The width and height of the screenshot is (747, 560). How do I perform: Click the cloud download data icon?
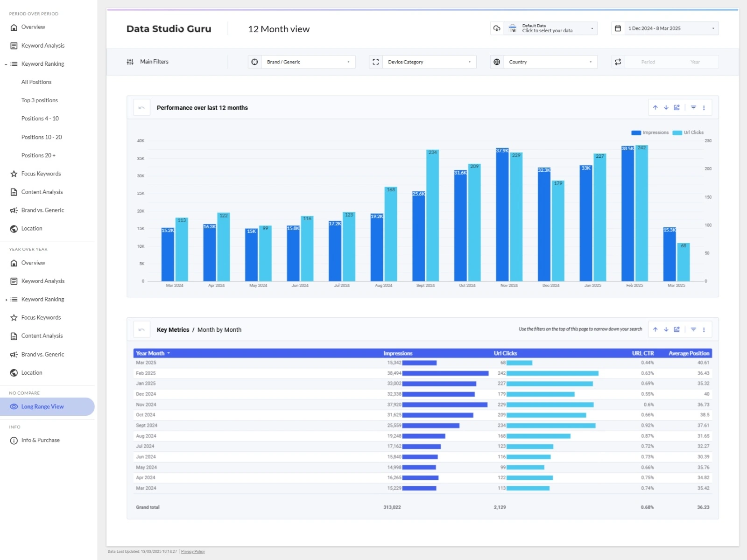(x=497, y=28)
